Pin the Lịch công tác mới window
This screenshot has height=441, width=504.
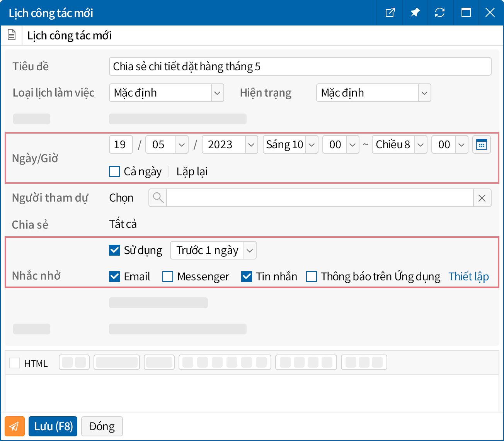[415, 13]
